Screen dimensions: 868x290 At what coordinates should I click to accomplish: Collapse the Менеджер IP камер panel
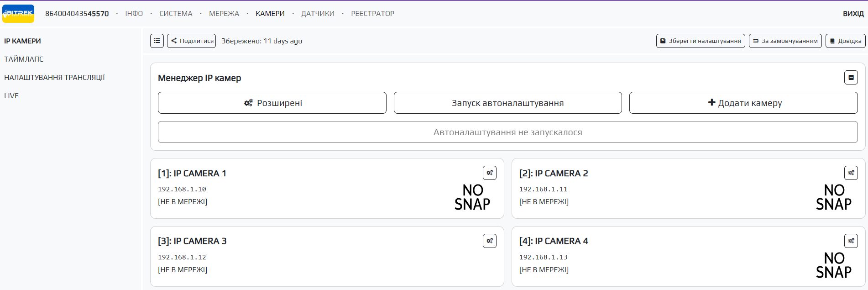click(x=851, y=78)
